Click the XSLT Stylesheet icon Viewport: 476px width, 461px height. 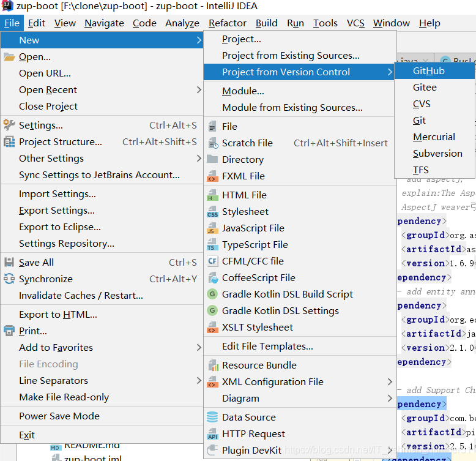pos(212,327)
